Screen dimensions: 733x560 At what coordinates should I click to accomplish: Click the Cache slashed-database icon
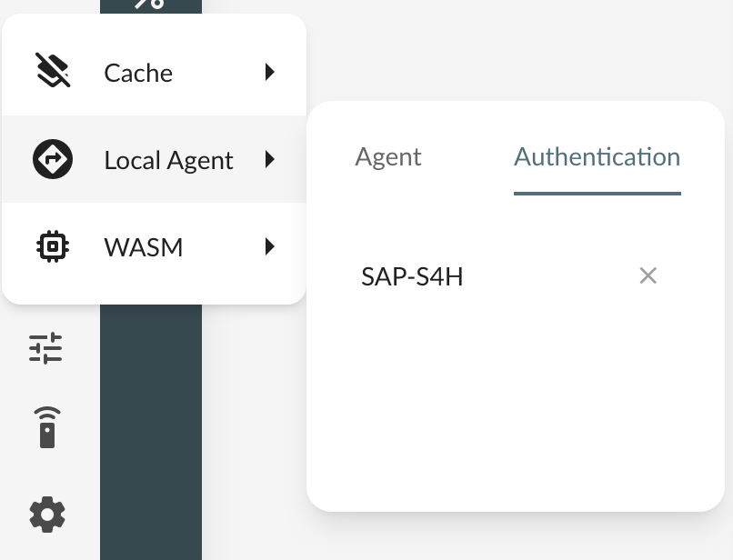[x=52, y=72]
